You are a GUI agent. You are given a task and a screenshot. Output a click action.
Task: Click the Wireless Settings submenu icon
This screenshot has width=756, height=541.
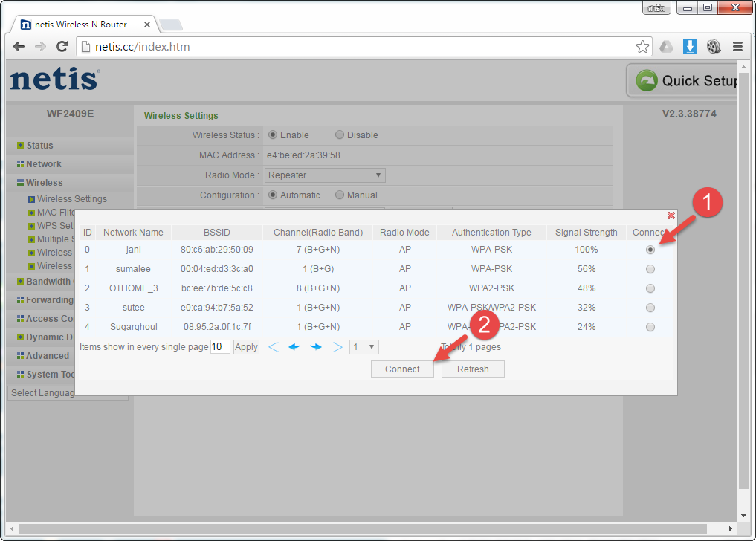coord(31,199)
